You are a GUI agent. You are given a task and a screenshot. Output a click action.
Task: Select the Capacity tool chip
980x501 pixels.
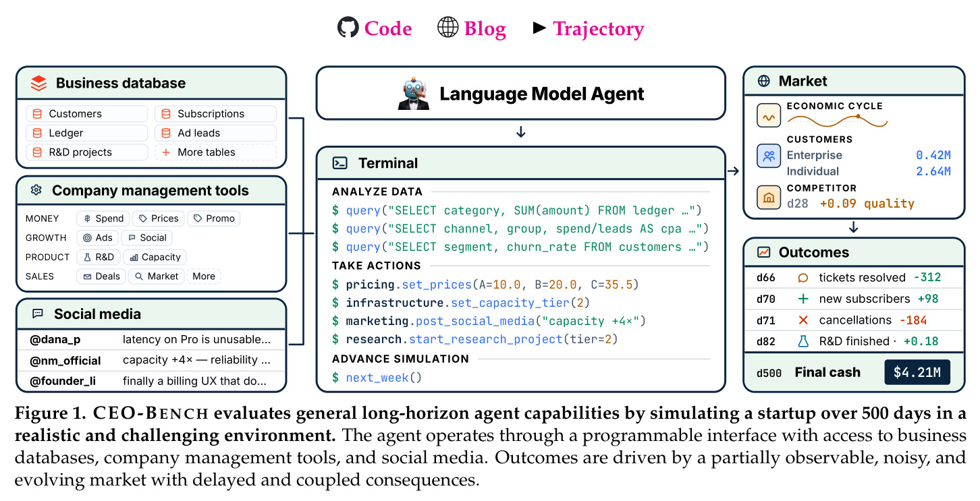(x=155, y=257)
